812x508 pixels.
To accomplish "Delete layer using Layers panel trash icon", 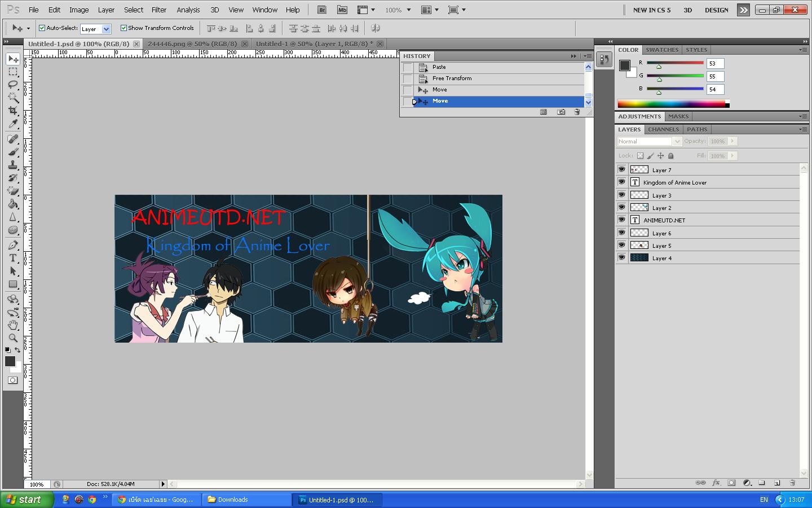I will click(x=792, y=483).
